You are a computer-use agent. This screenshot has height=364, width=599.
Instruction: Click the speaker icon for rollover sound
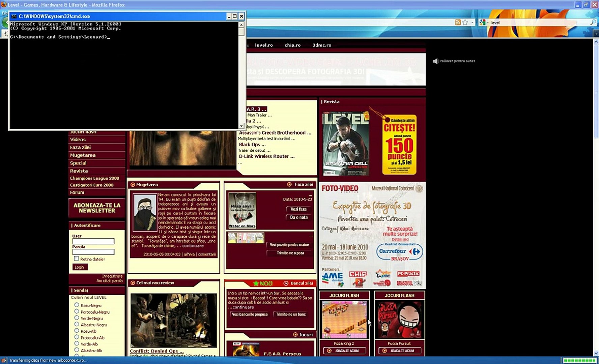(x=435, y=61)
